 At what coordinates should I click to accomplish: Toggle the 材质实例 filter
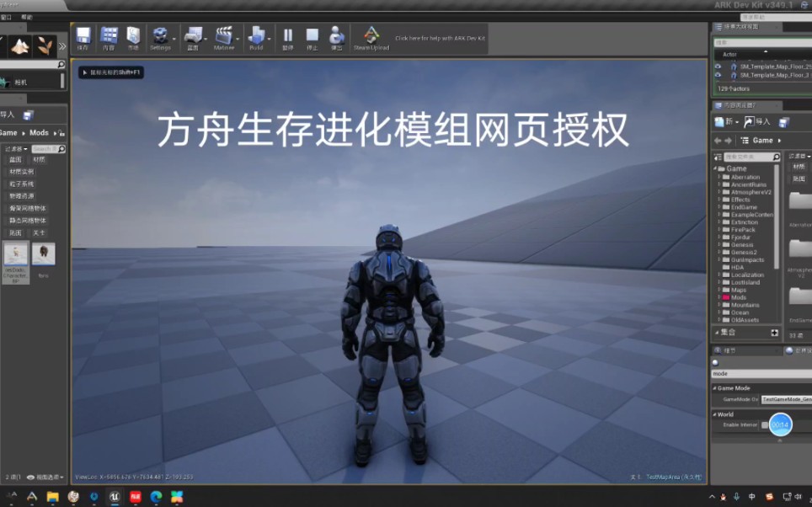click(22, 172)
